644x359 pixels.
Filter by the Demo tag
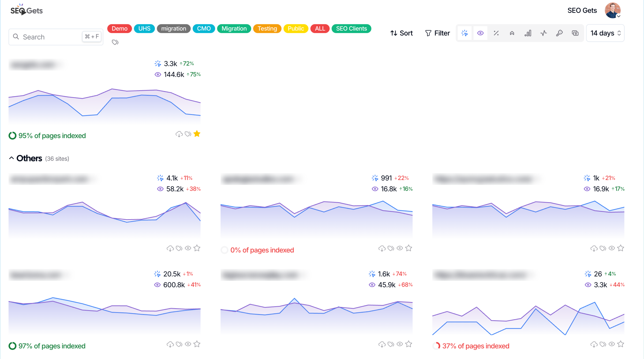(x=119, y=28)
